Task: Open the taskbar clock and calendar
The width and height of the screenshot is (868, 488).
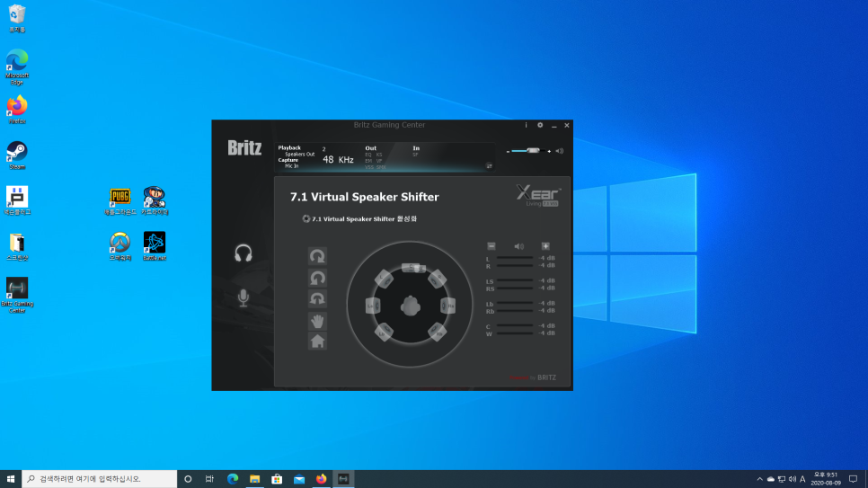Action: [826, 479]
